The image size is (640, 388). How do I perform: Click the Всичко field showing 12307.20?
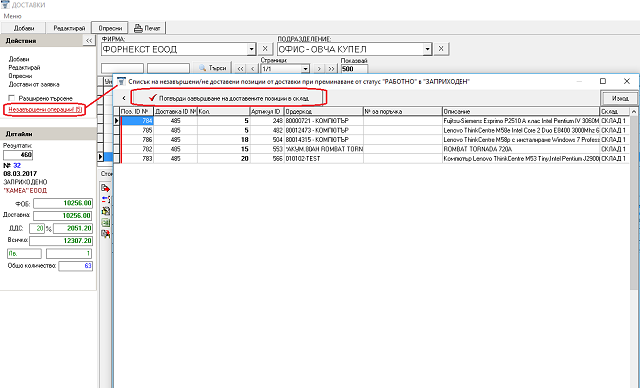click(61, 241)
